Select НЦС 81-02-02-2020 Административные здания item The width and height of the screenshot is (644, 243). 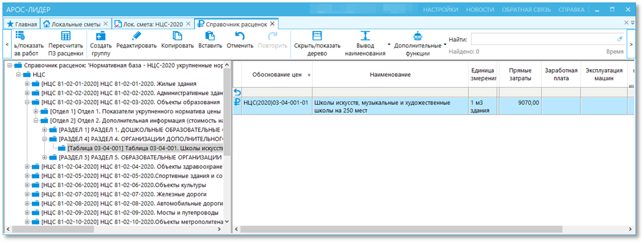[132, 93]
